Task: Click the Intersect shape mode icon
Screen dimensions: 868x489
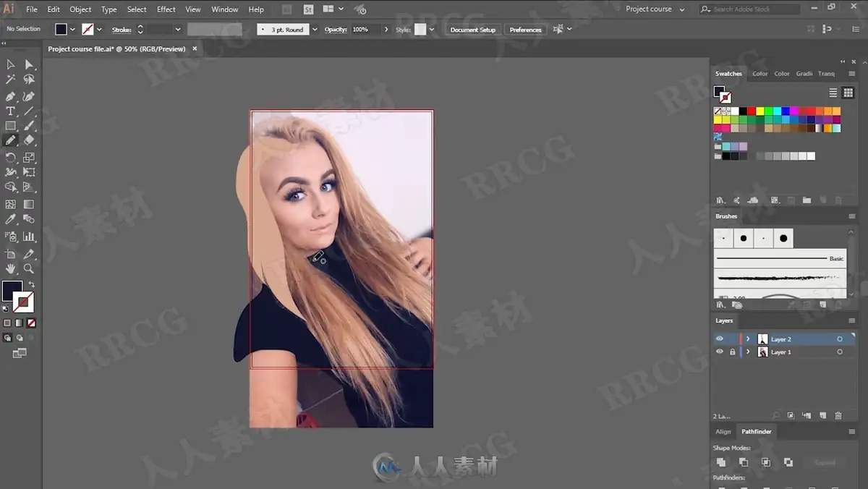Action: tap(766, 462)
